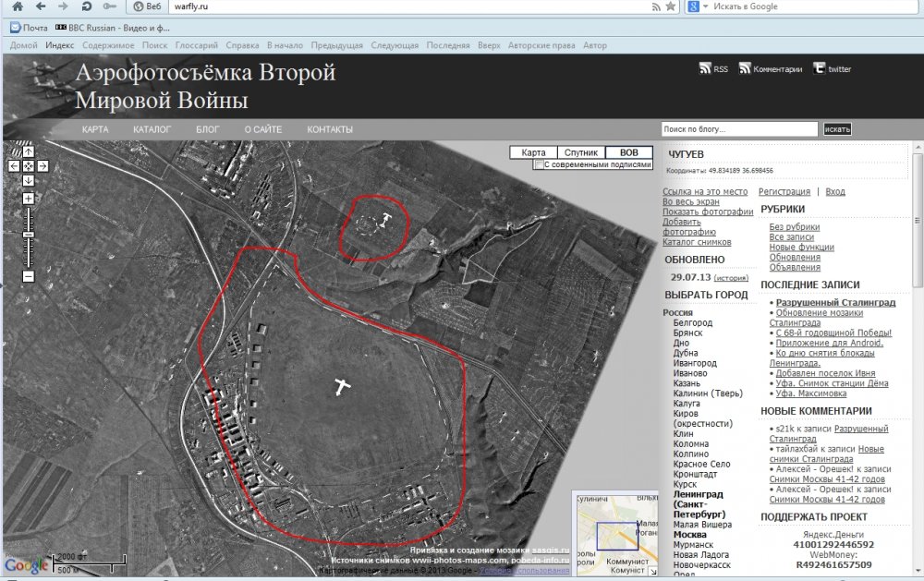The height and width of the screenshot is (581, 924).
Task: Click the key password icon in toolbar
Action: click(110, 6)
